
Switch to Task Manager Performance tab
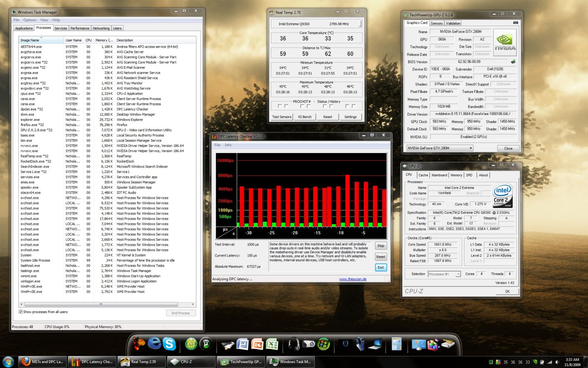click(x=80, y=28)
